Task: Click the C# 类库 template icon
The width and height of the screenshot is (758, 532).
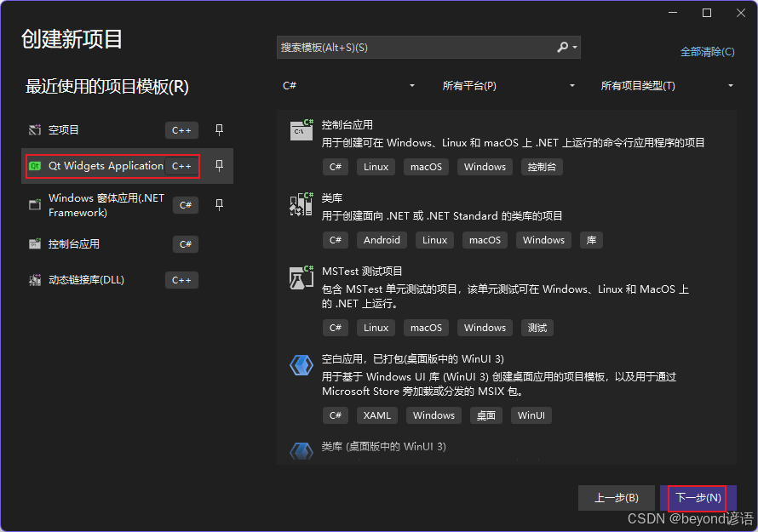Action: pyautogui.click(x=301, y=204)
